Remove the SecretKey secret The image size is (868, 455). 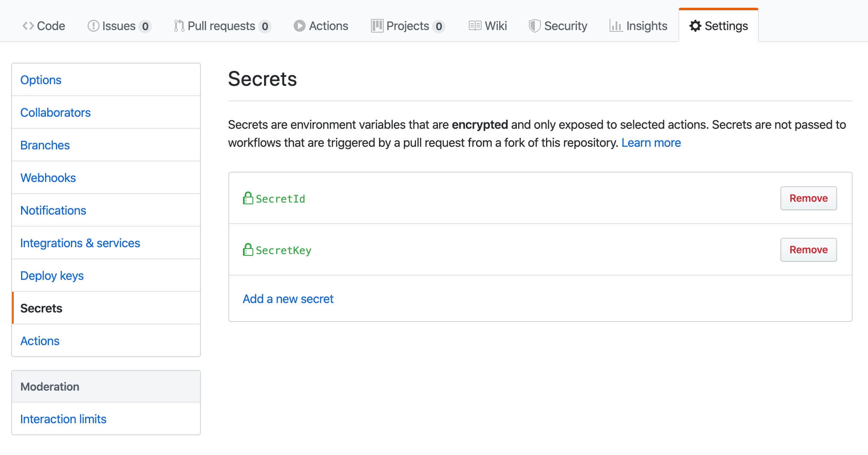click(x=808, y=250)
